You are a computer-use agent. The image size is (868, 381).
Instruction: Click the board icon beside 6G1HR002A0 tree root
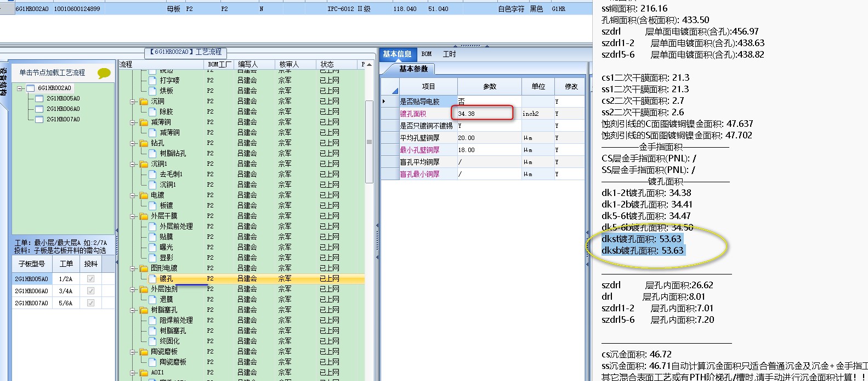pos(31,88)
